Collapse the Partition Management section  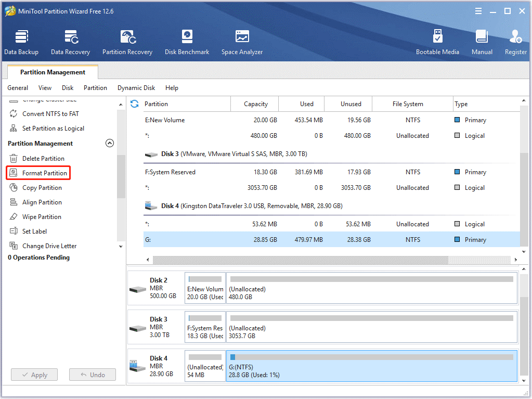coord(110,143)
